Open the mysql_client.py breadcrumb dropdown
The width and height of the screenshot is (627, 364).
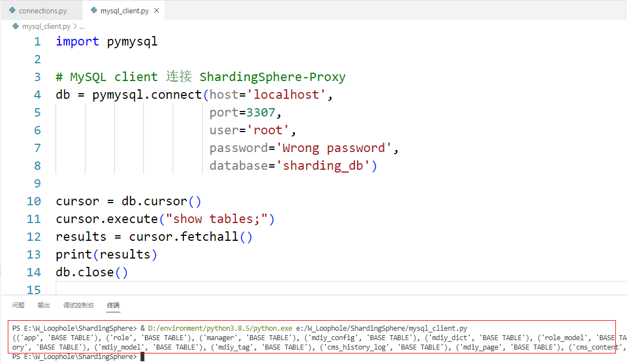tap(46, 26)
